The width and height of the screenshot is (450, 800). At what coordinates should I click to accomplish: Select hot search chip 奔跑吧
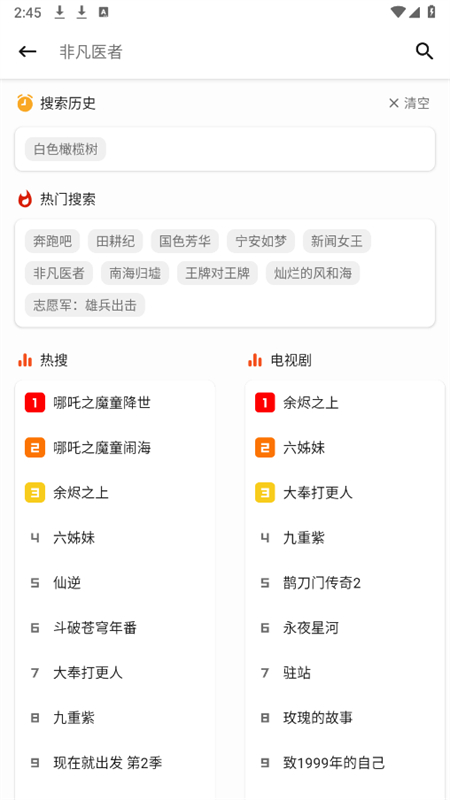coord(53,241)
